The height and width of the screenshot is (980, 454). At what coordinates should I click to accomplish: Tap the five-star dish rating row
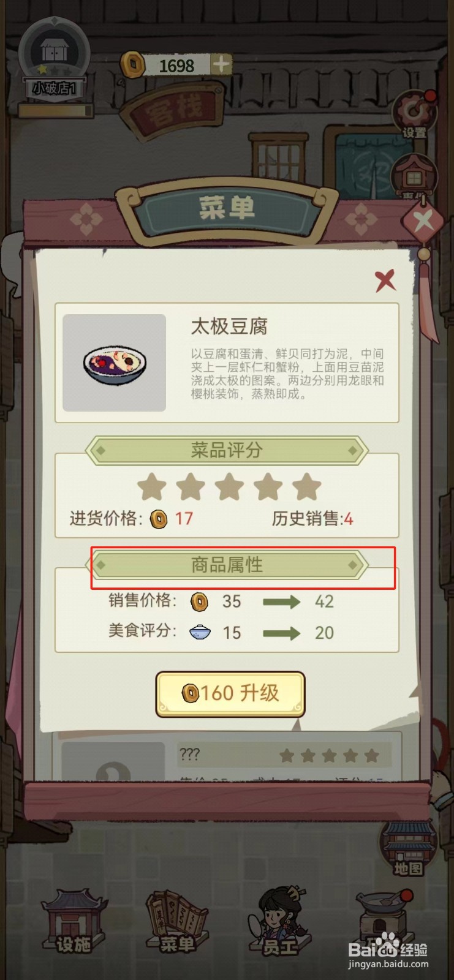[229, 487]
